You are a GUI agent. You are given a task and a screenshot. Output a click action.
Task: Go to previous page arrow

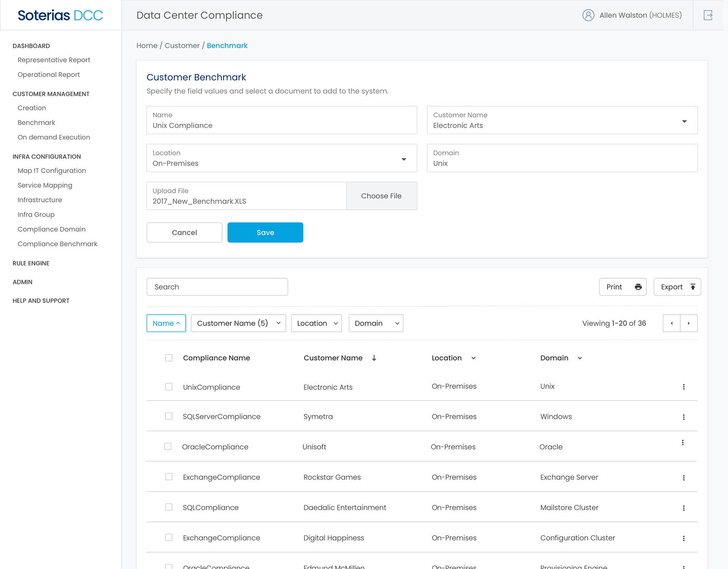[672, 323]
